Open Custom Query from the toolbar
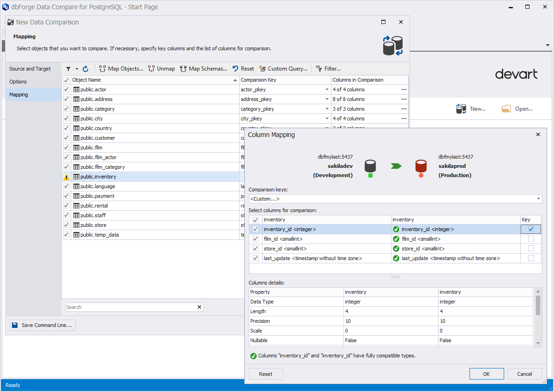 pyautogui.click(x=263, y=69)
